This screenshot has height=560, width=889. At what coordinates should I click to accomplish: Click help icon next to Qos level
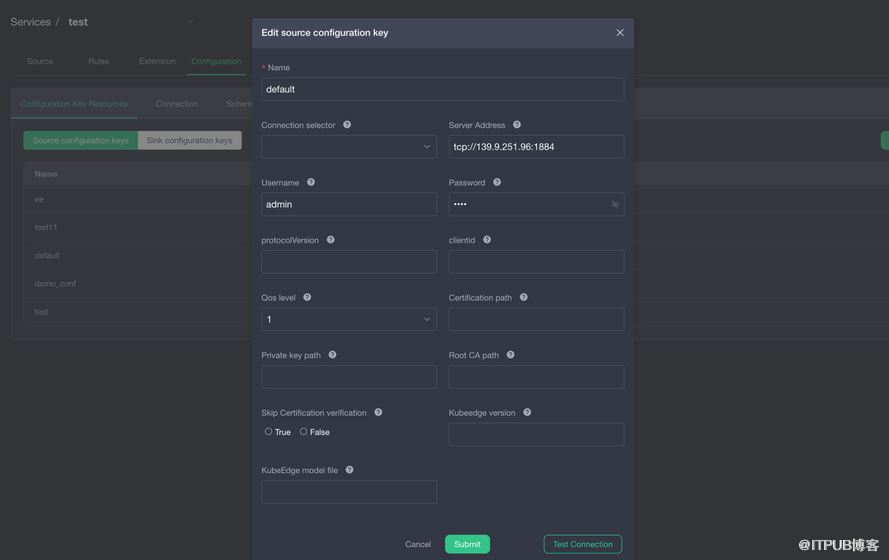pos(307,297)
